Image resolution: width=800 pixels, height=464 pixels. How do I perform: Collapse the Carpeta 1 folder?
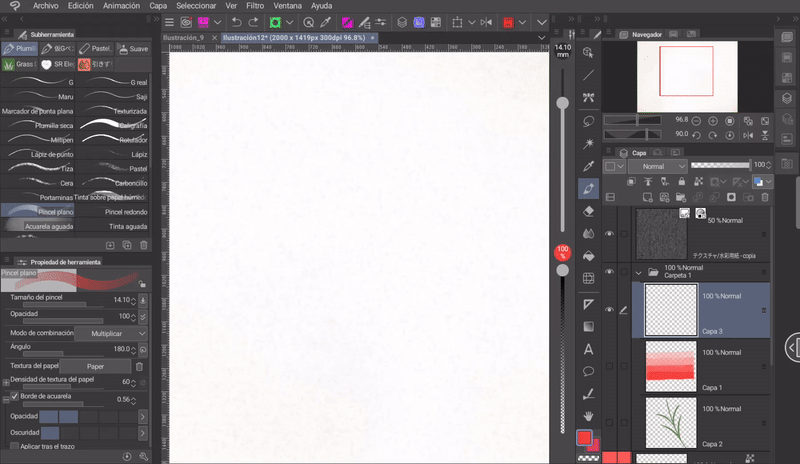coord(639,272)
